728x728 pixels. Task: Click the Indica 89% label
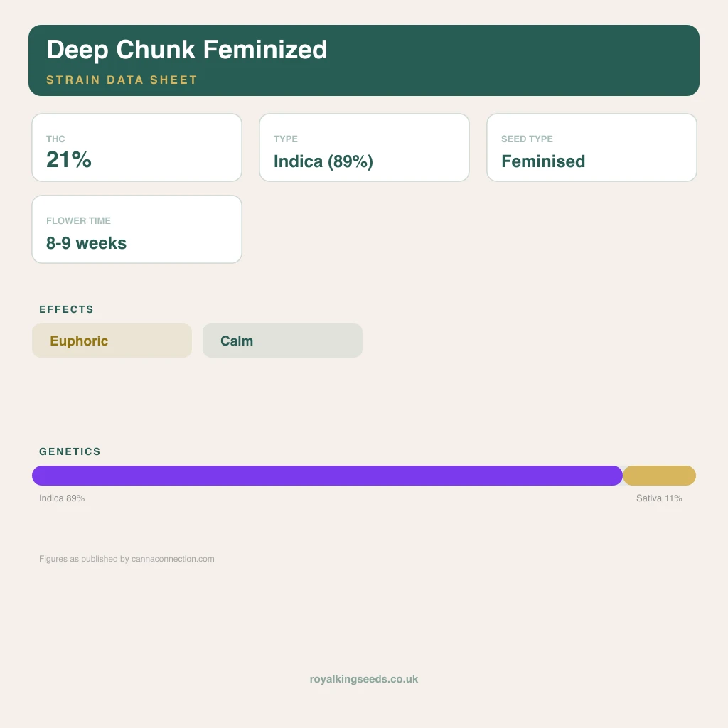click(62, 498)
